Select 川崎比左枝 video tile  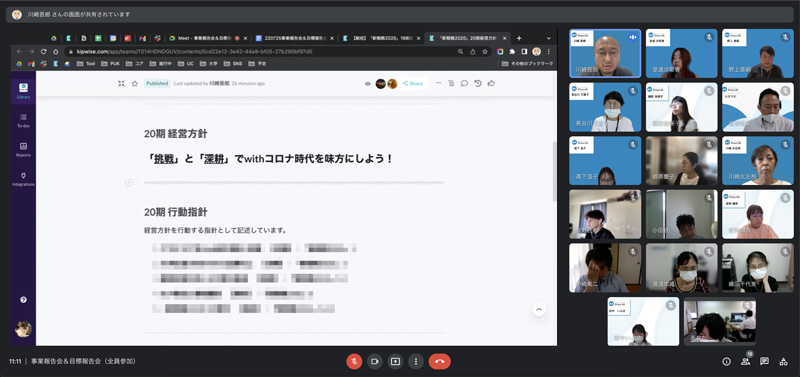pyautogui.click(x=758, y=160)
